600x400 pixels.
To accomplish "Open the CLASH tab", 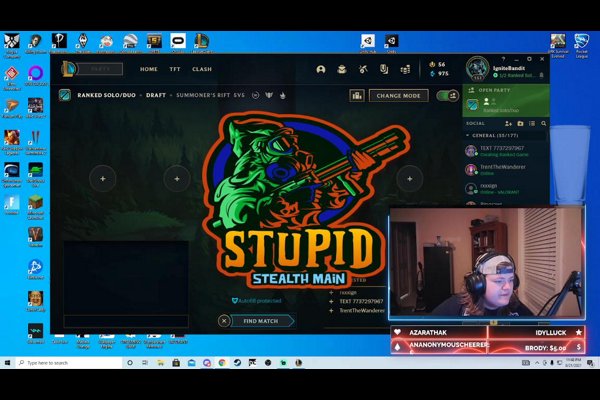I will coord(202,69).
